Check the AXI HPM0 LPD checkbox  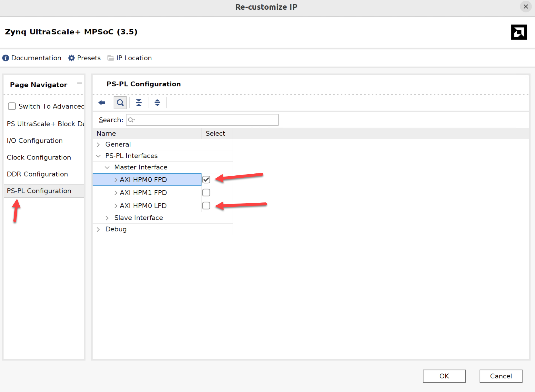point(206,206)
